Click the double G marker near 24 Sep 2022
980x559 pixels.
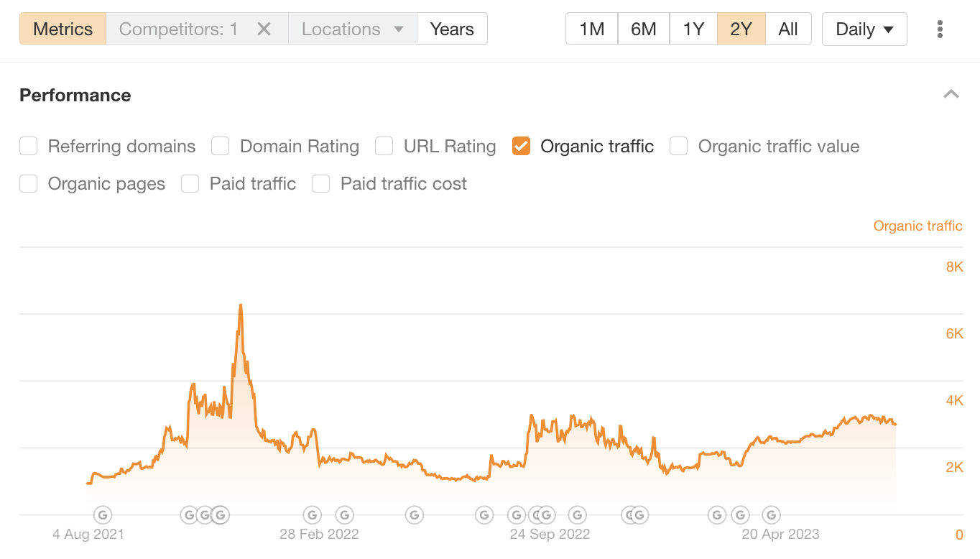[543, 514]
